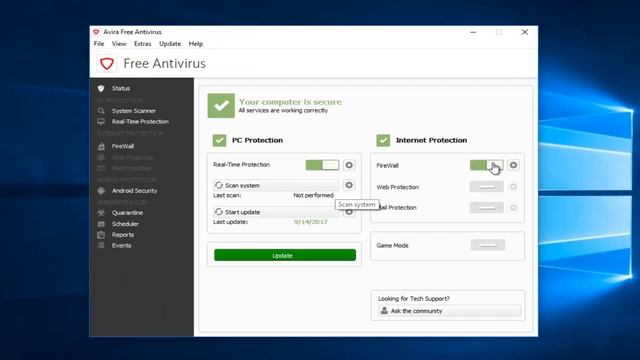The height and width of the screenshot is (360, 640).
Task: Minimize the Avira window
Action: click(473, 32)
